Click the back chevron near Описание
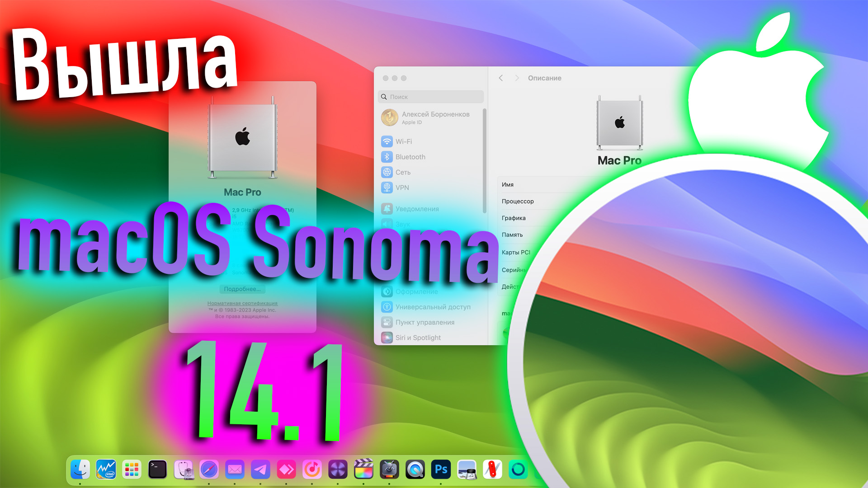This screenshot has height=488, width=868. click(x=501, y=78)
